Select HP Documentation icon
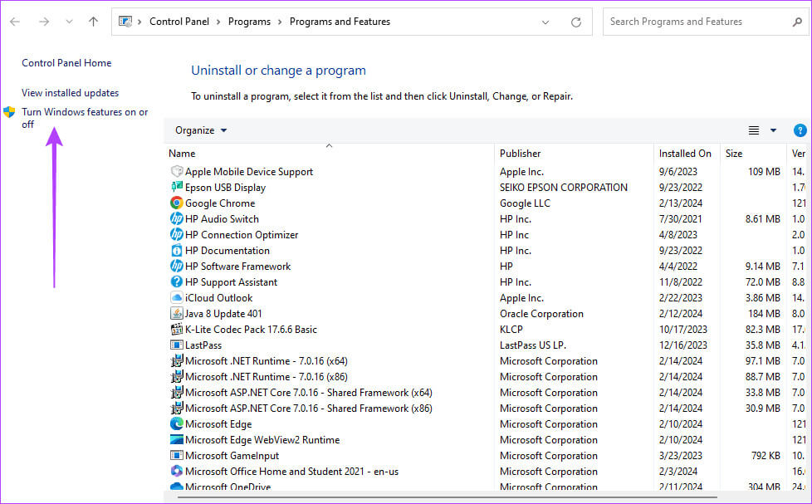The height and width of the screenshot is (504, 812). click(x=177, y=250)
